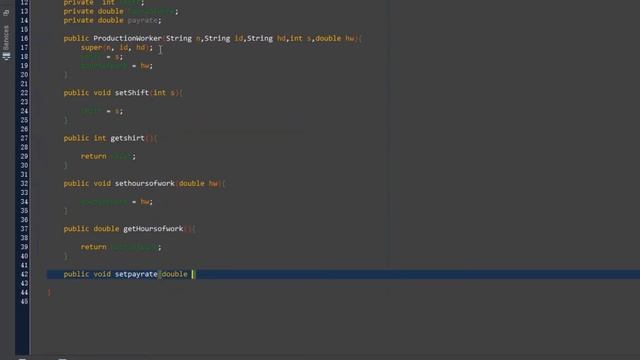Place cursor on getshirt method name
This screenshot has width=640, height=360.
pyautogui.click(x=127, y=138)
